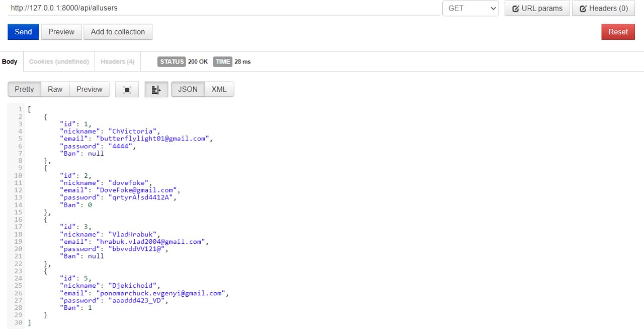
Task: Open the Cookies (undefined) tab
Action: click(59, 61)
